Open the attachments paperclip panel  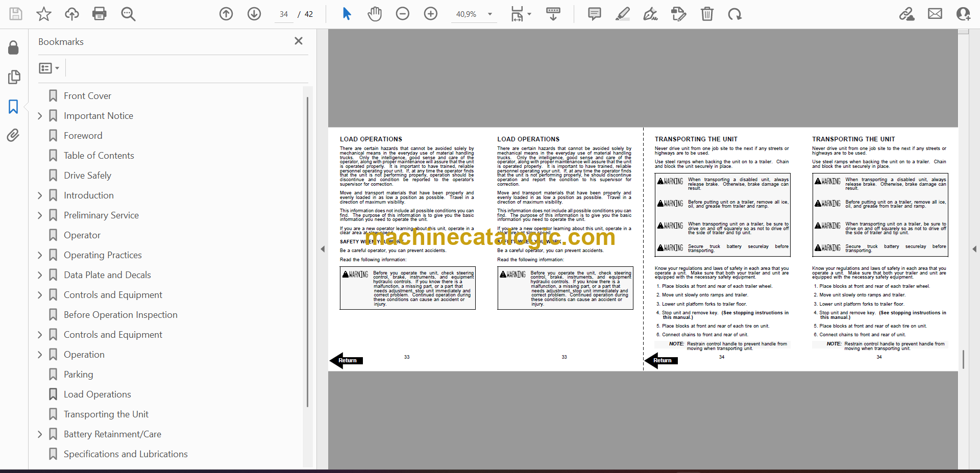[x=13, y=135]
